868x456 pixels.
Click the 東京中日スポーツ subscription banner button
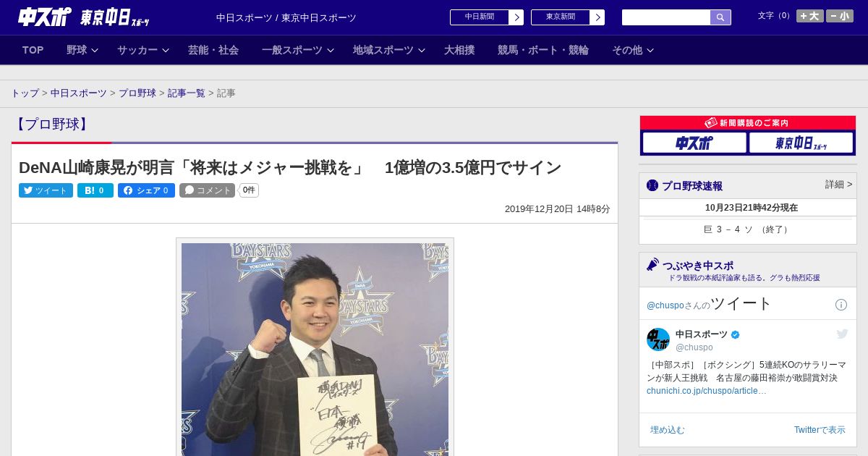click(801, 143)
